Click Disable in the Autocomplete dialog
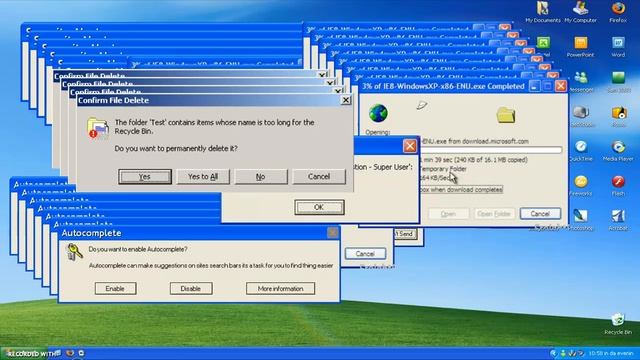 (x=191, y=289)
